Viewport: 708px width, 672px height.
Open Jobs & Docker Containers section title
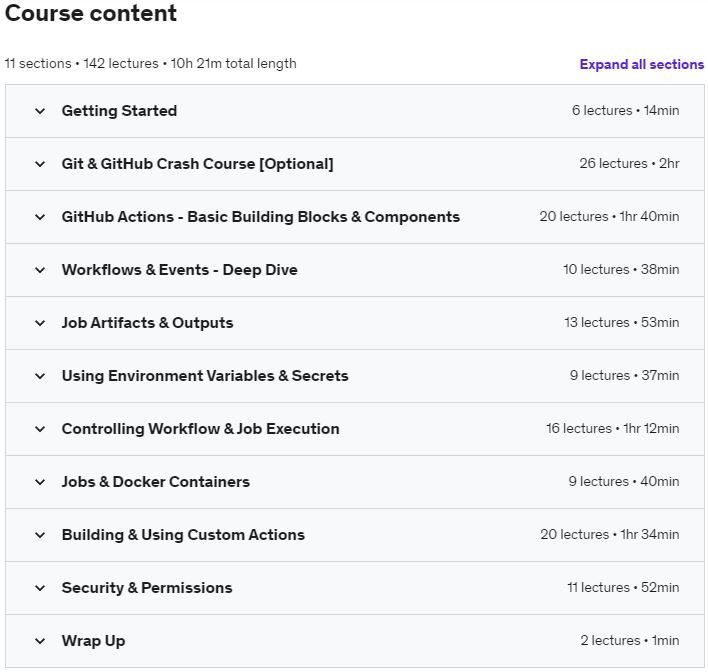coord(155,482)
